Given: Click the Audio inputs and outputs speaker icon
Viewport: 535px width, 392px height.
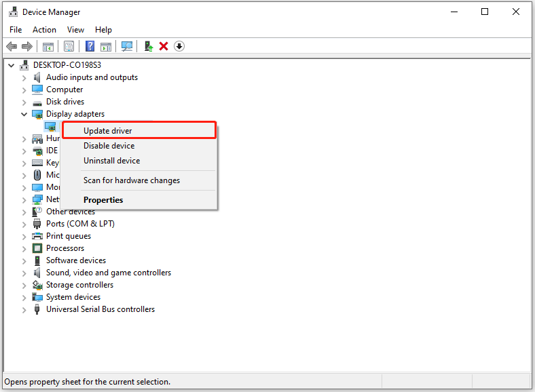Looking at the screenshot, I should coord(37,77).
